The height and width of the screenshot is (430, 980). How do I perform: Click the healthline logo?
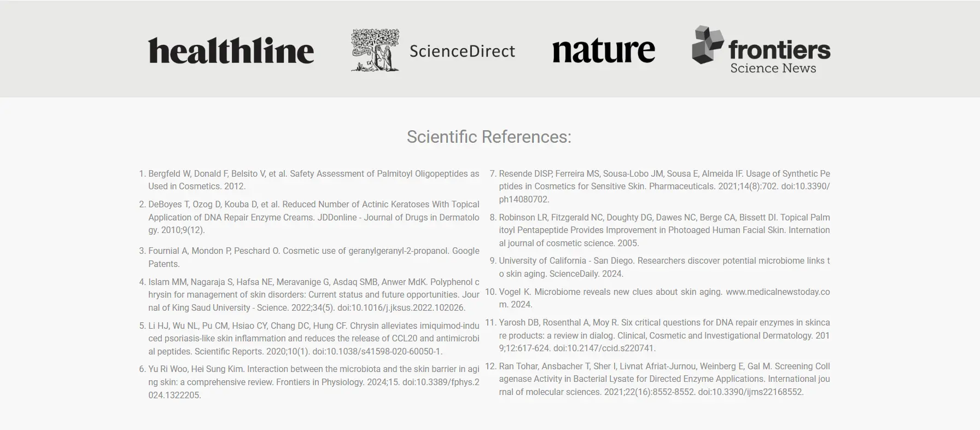pos(231,51)
